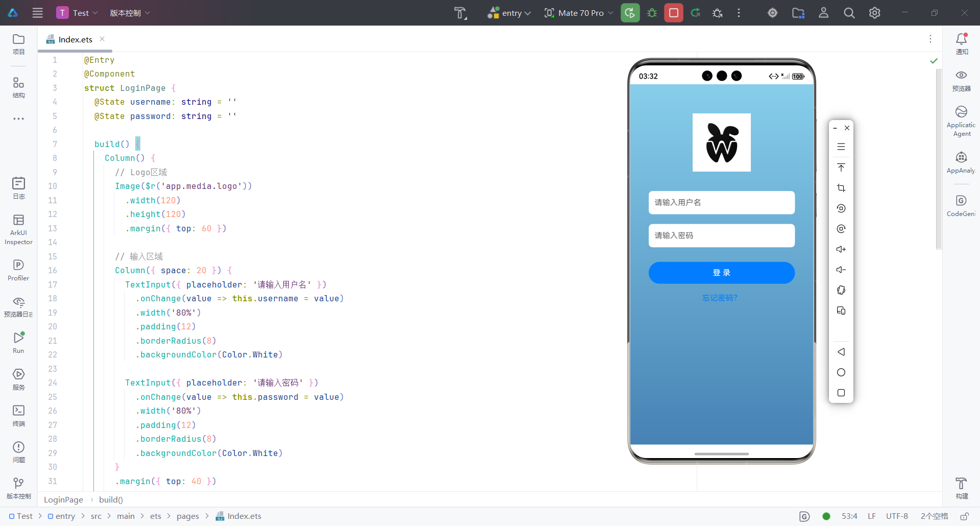Rotate the emulator screen

[x=841, y=290]
